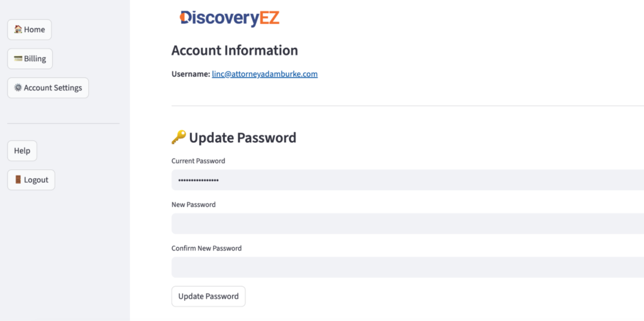Click the Current Password label
The width and height of the screenshot is (644, 321).
point(198,161)
